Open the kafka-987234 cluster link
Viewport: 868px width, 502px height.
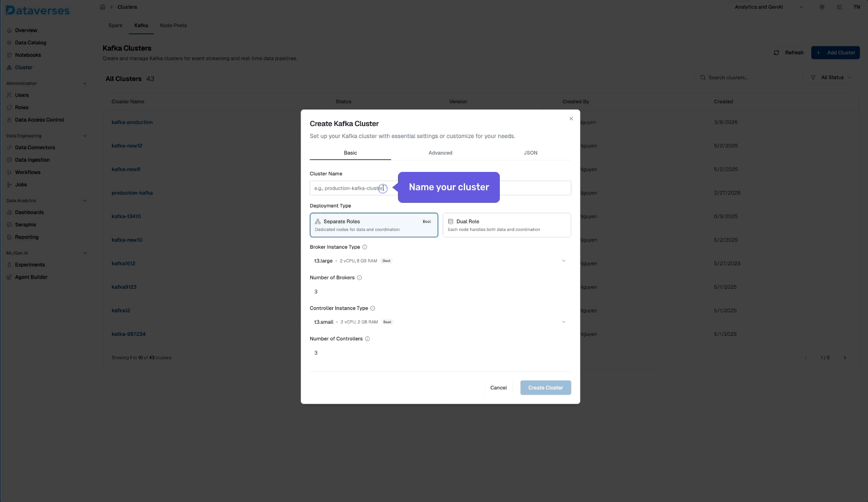point(129,334)
